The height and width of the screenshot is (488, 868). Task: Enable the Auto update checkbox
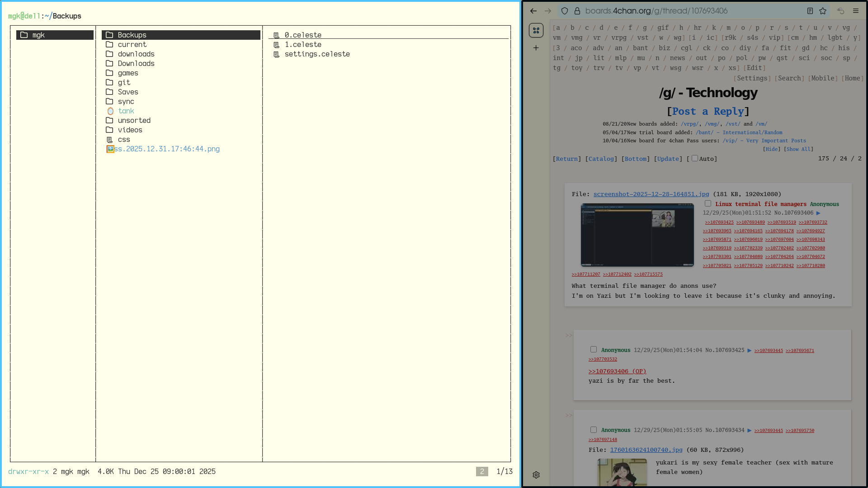click(695, 158)
